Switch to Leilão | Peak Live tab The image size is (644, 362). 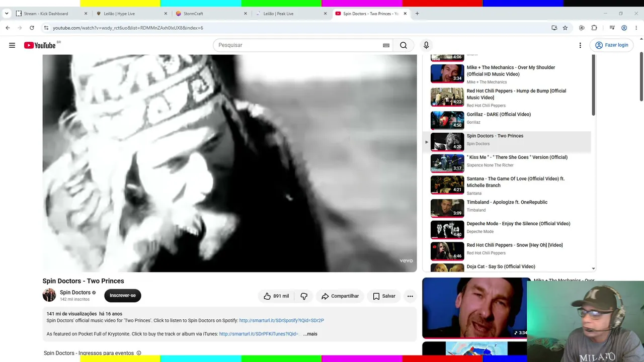click(x=290, y=14)
